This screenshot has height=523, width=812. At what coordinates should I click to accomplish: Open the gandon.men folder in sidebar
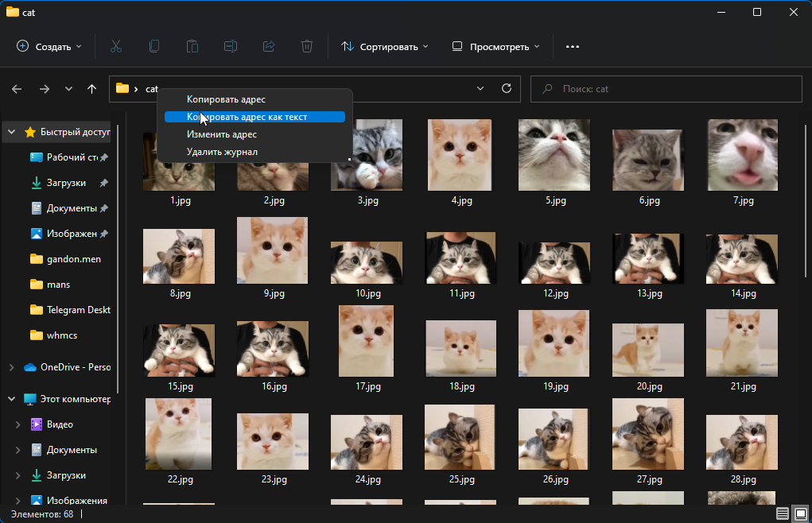(x=65, y=258)
